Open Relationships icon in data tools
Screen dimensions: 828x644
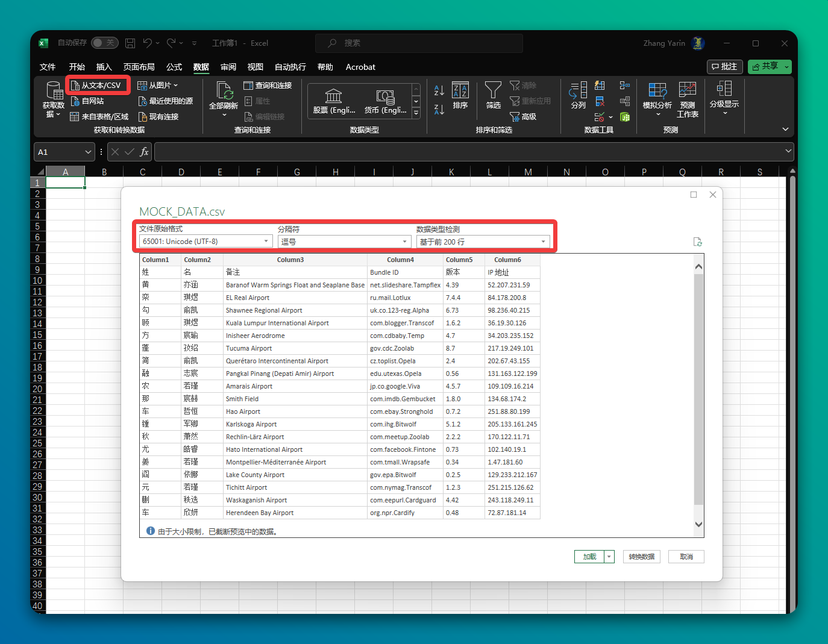625,101
